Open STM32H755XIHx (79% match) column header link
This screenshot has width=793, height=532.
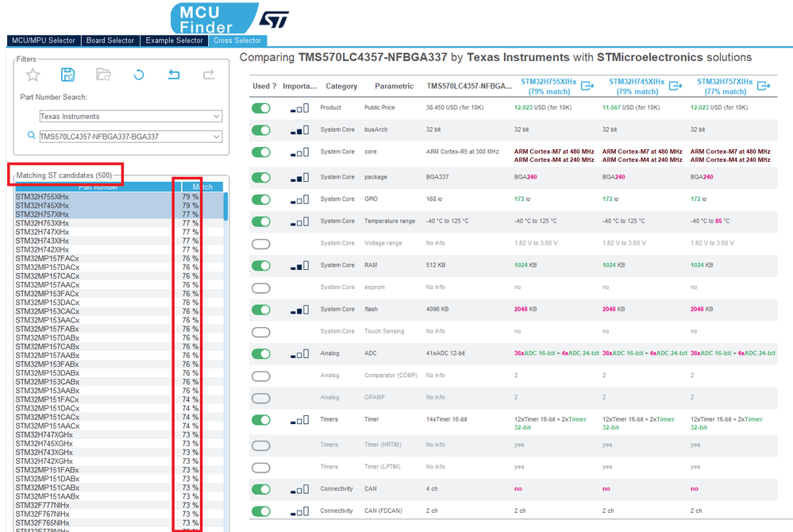(x=549, y=87)
